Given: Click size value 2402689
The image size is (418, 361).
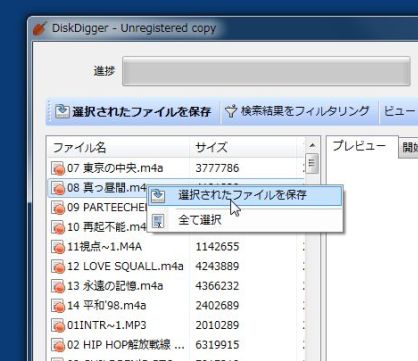Looking at the screenshot, I should pyautogui.click(x=217, y=306).
